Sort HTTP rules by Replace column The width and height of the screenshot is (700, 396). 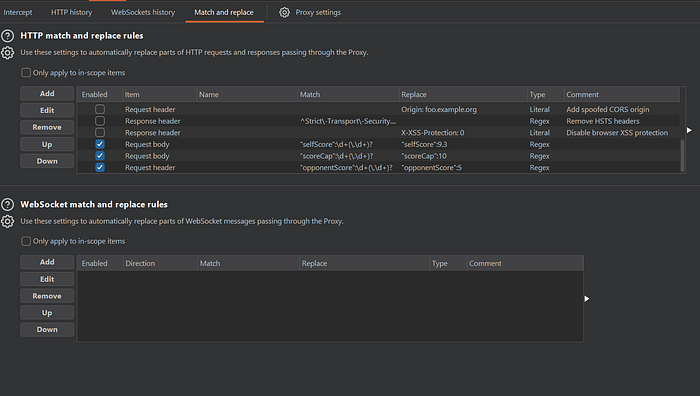pos(463,95)
